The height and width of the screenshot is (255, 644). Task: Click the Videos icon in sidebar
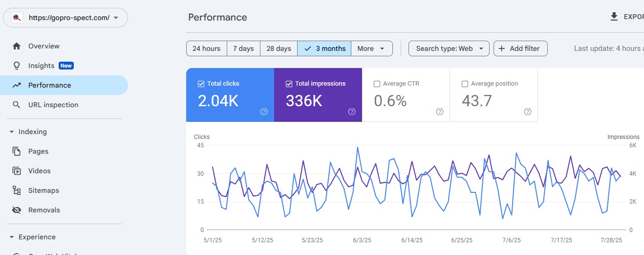click(17, 171)
